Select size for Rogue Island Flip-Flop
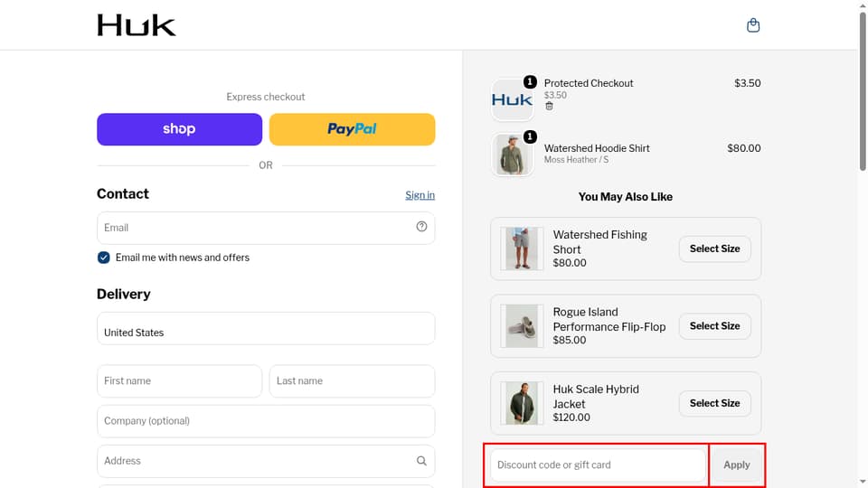Image resolution: width=868 pixels, height=488 pixels. tap(714, 326)
